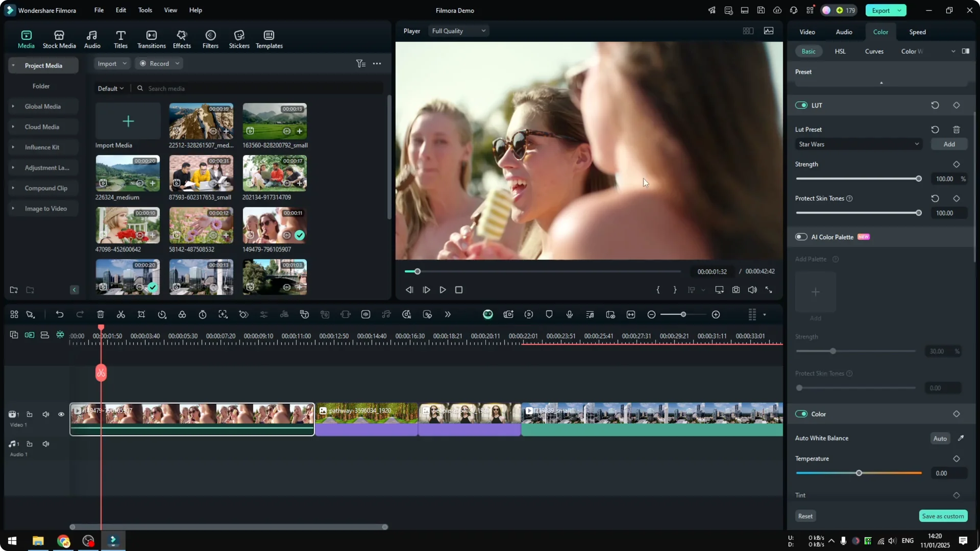Open the Record dropdown

159,64
